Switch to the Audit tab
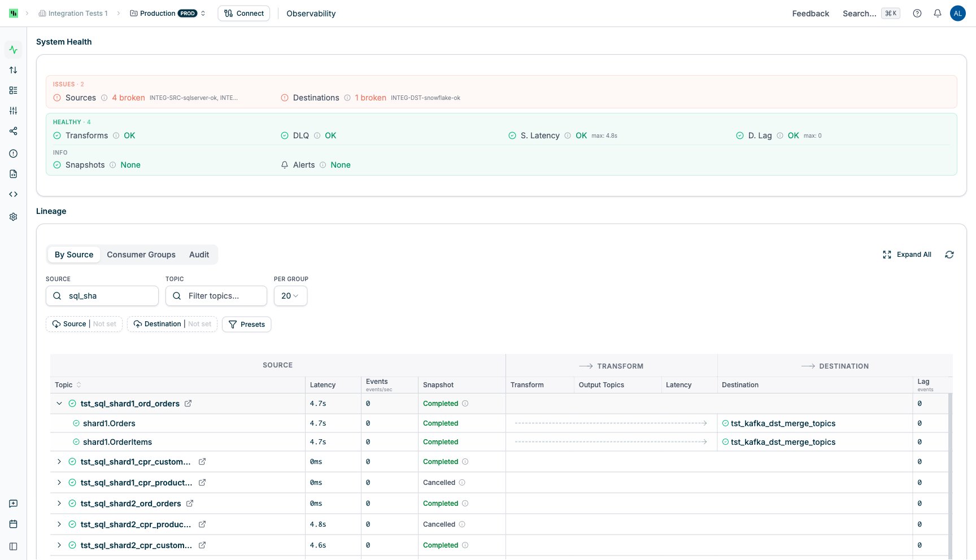 [x=199, y=255]
